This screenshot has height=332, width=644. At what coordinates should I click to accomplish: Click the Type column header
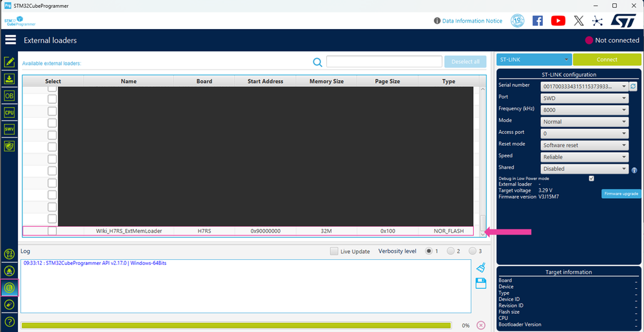point(449,81)
